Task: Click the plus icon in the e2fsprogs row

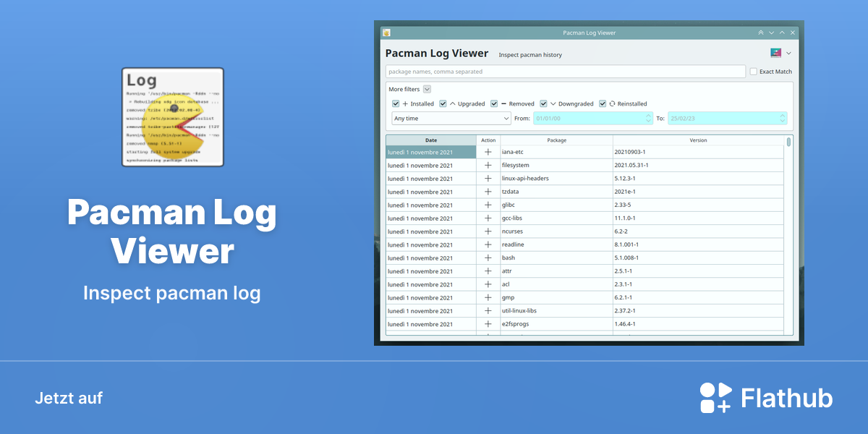Action: tap(488, 324)
